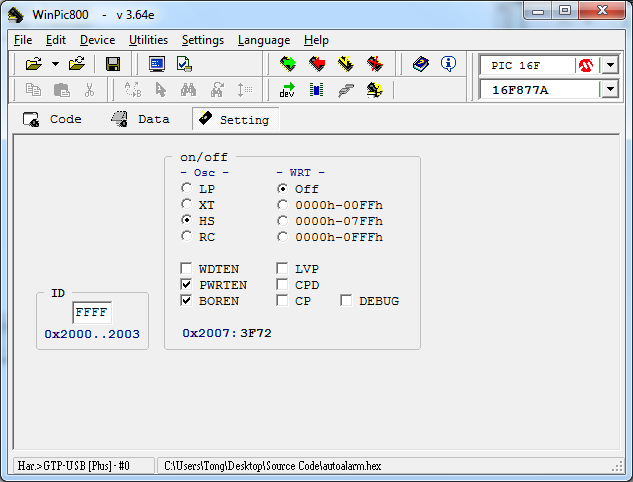Click the greyed swap A/B icon
Image resolution: width=633 pixels, height=482 pixels.
pyautogui.click(x=132, y=90)
